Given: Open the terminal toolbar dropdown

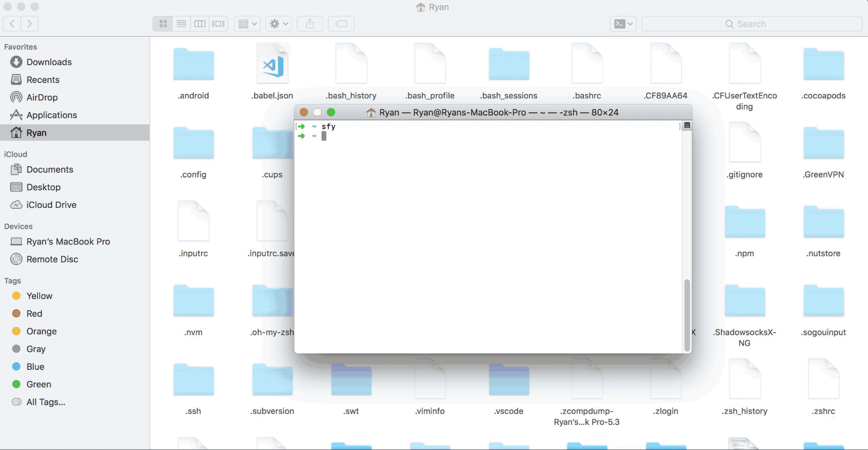Looking at the screenshot, I should coord(623,24).
